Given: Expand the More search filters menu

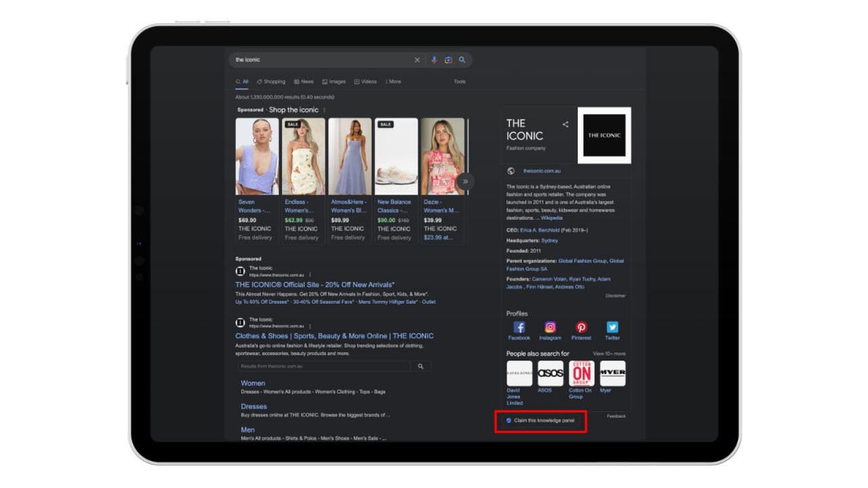Looking at the screenshot, I should point(393,82).
